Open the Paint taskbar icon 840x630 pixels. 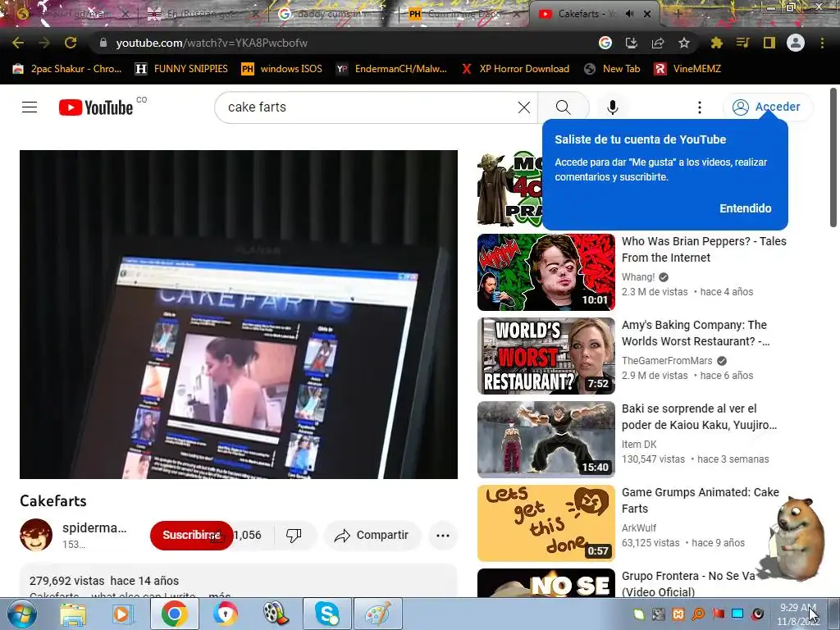(x=377, y=614)
